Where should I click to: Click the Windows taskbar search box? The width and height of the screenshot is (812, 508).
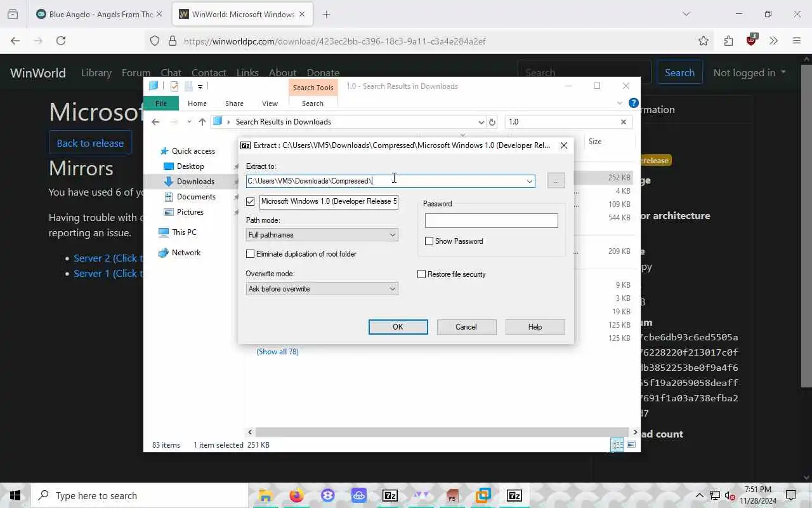click(x=140, y=495)
